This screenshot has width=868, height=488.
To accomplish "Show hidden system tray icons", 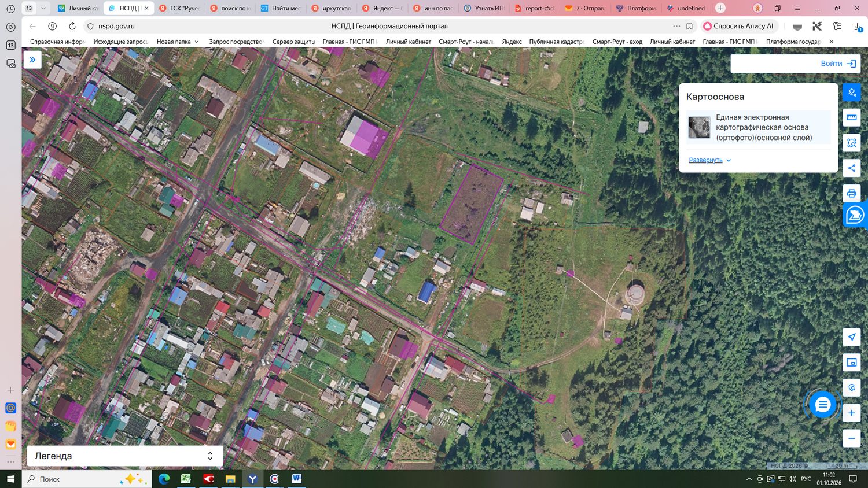I will [749, 479].
